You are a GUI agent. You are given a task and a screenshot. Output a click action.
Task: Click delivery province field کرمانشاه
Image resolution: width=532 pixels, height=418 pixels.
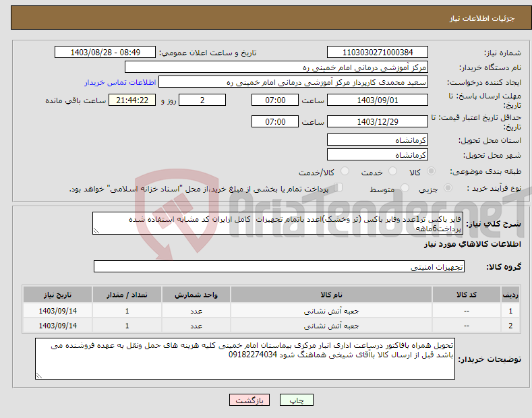(x=378, y=140)
